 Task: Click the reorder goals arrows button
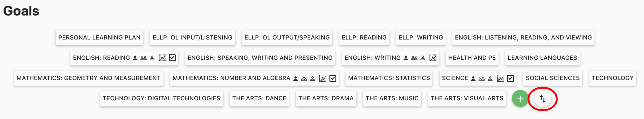point(542,99)
